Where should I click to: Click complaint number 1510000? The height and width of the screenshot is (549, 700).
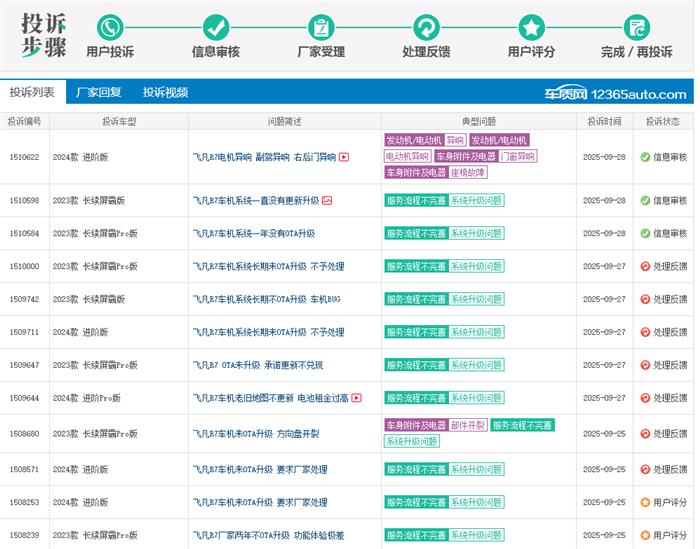pyautogui.click(x=24, y=267)
